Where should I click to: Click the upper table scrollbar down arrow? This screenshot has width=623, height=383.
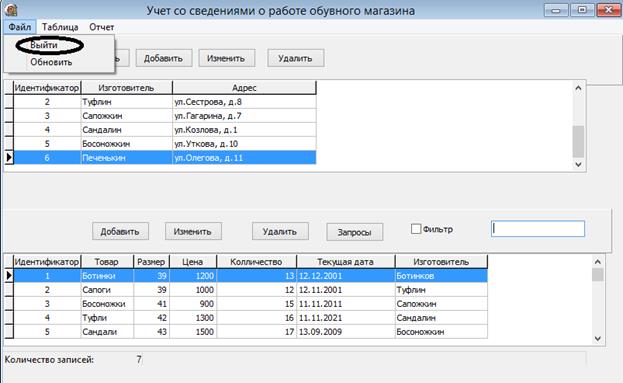coord(578,164)
